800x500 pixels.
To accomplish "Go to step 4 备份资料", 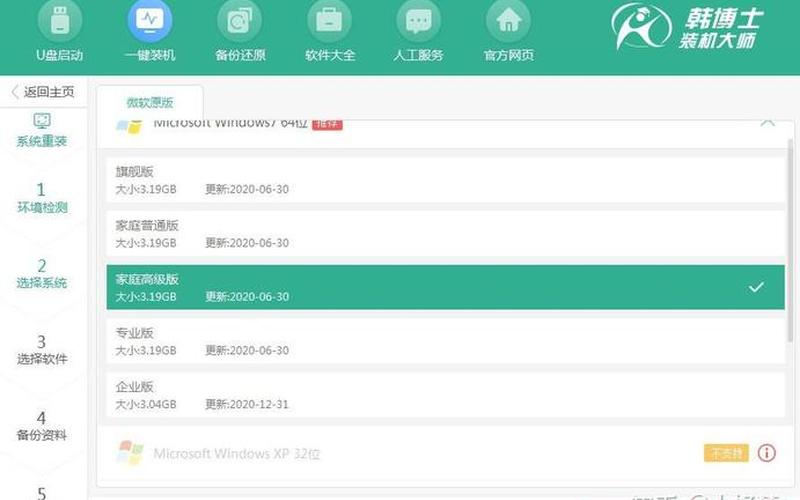I will click(42, 426).
